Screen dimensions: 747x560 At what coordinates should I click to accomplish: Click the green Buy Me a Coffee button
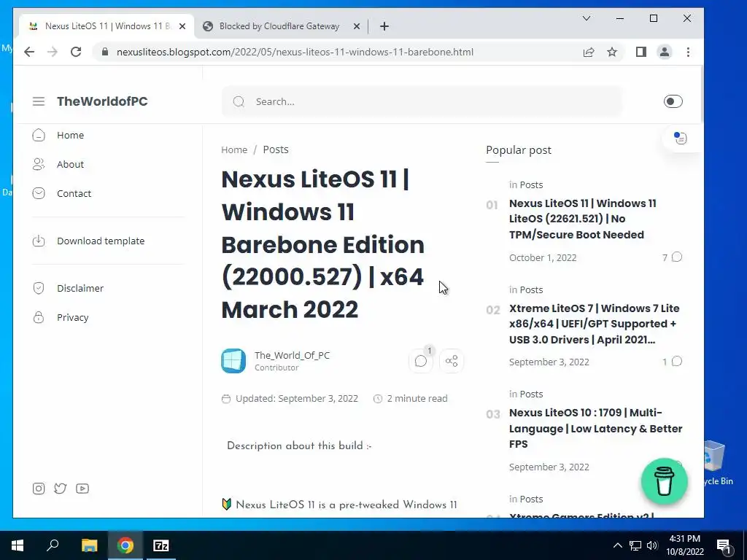click(x=664, y=481)
